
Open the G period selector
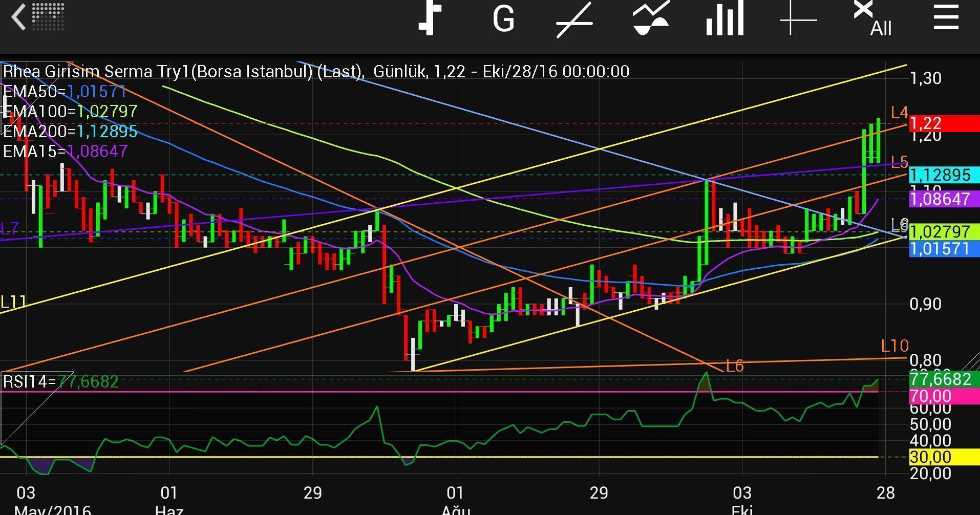click(x=503, y=19)
